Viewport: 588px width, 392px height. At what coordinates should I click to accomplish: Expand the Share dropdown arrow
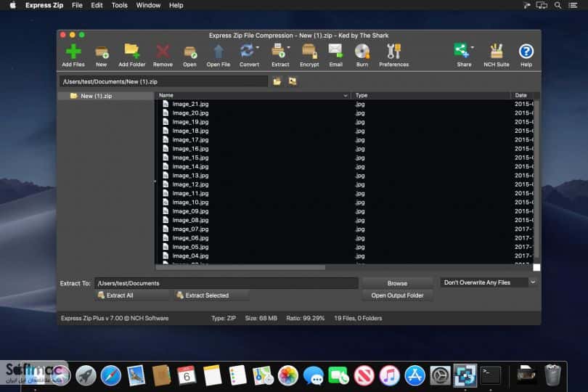(472, 48)
